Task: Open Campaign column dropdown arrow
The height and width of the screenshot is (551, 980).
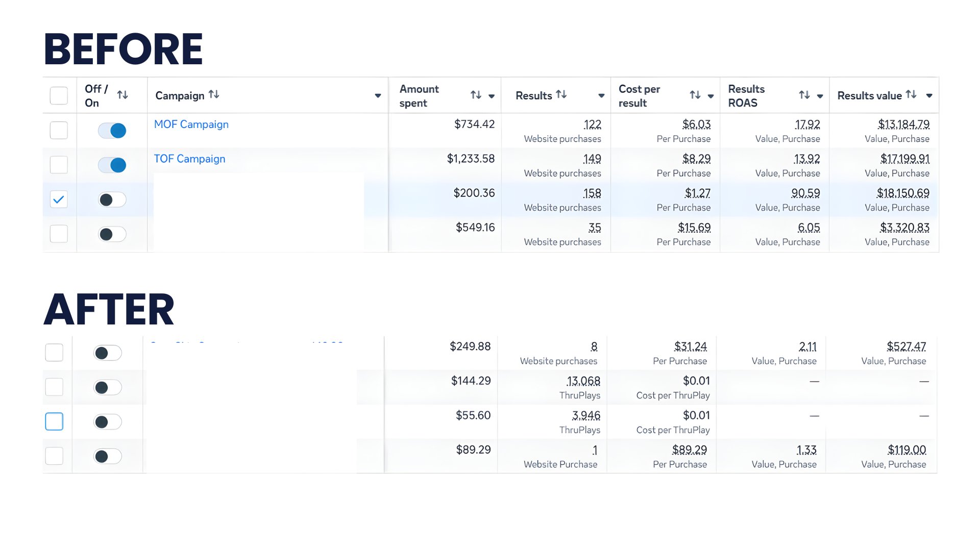Action: point(378,96)
